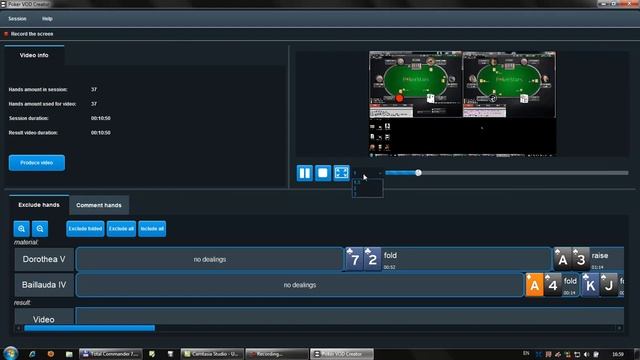Switch to the Video info tab
640x360 pixels.
34,55
